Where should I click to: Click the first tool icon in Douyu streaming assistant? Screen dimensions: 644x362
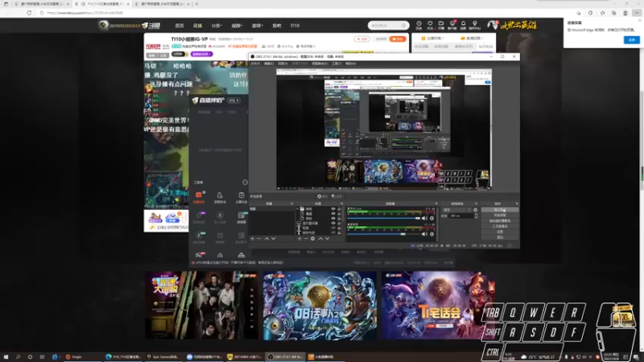[199, 195]
